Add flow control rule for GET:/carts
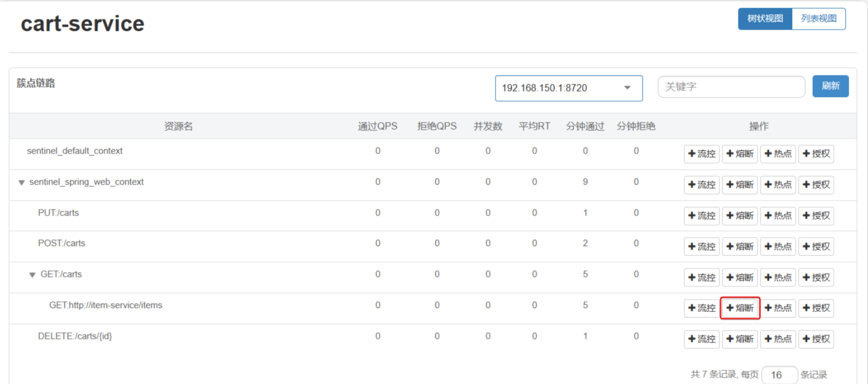This screenshot has width=868, height=384. (x=701, y=278)
